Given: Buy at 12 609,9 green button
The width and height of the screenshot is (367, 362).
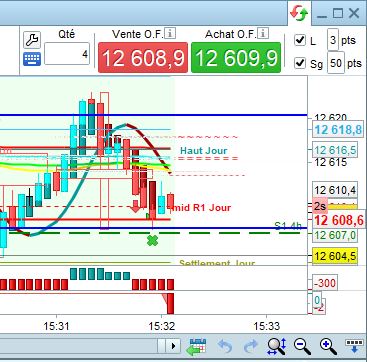Looking at the screenshot, I should [x=236, y=58].
